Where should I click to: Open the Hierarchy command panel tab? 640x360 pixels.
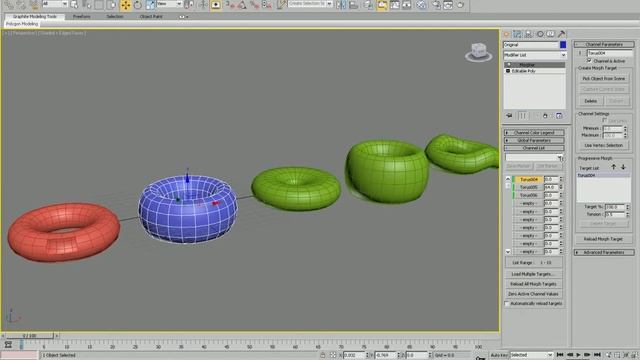pos(528,34)
